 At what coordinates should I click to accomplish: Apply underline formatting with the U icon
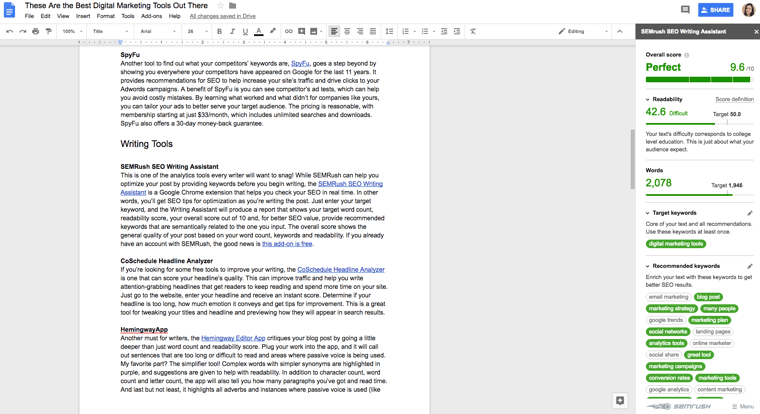[x=245, y=31]
